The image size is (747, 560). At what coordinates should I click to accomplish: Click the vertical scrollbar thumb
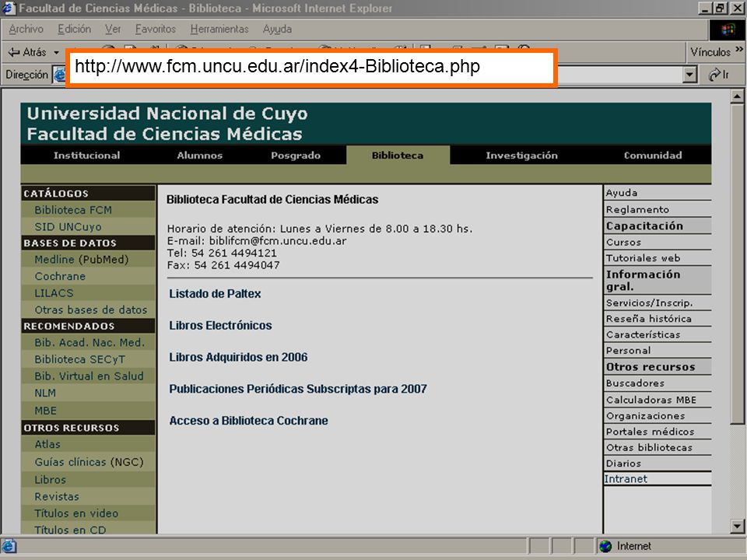[x=737, y=264]
